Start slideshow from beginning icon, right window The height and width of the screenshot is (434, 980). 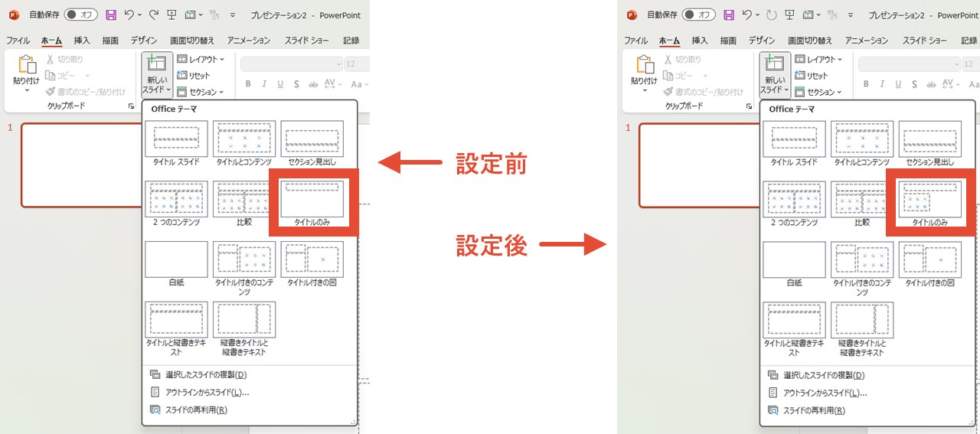point(789,15)
